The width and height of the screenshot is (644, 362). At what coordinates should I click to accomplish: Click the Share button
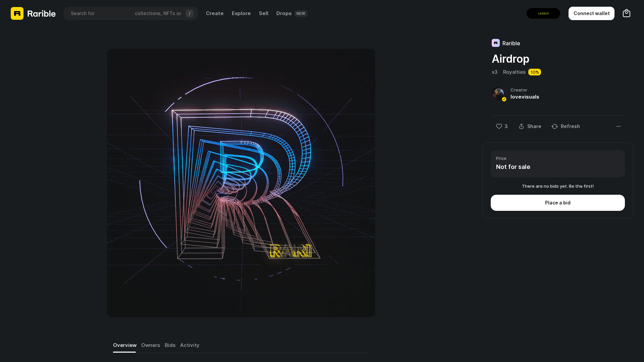pyautogui.click(x=530, y=126)
